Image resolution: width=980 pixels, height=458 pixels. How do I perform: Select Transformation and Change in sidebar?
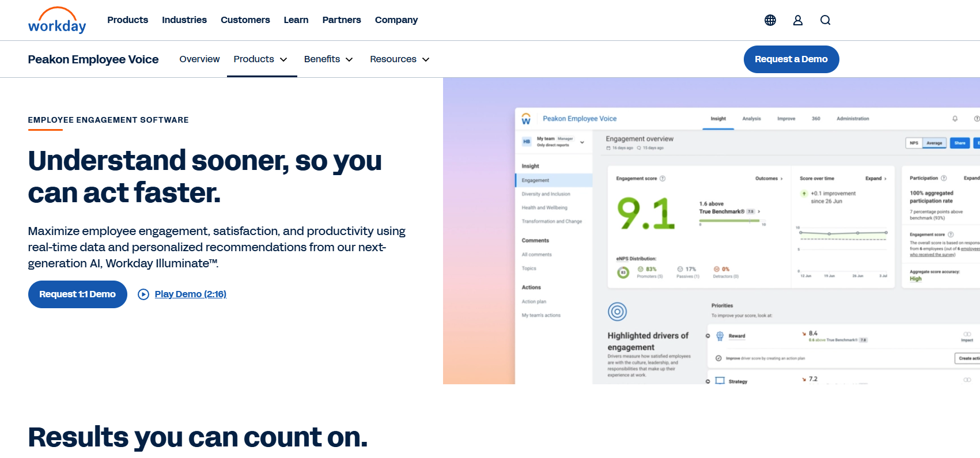tap(552, 221)
